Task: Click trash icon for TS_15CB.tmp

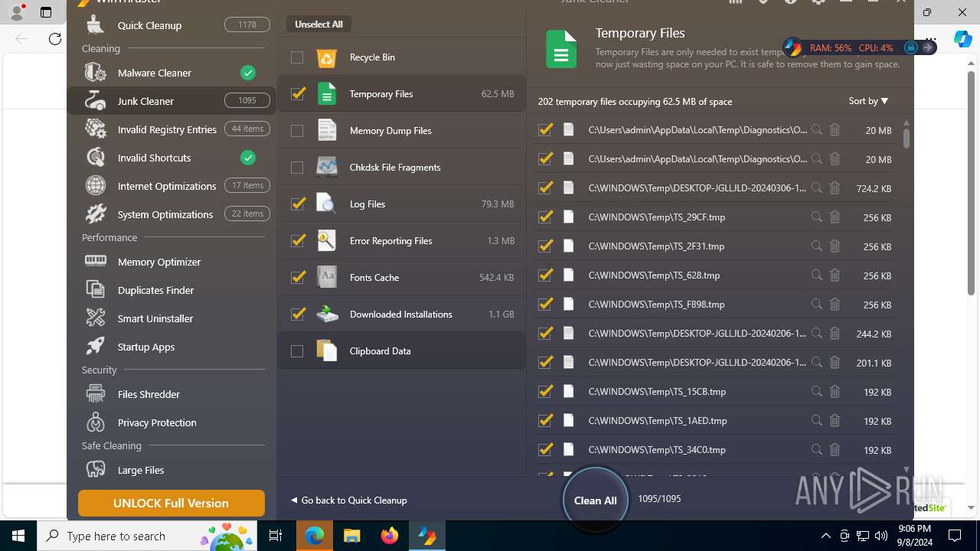Action: (835, 391)
